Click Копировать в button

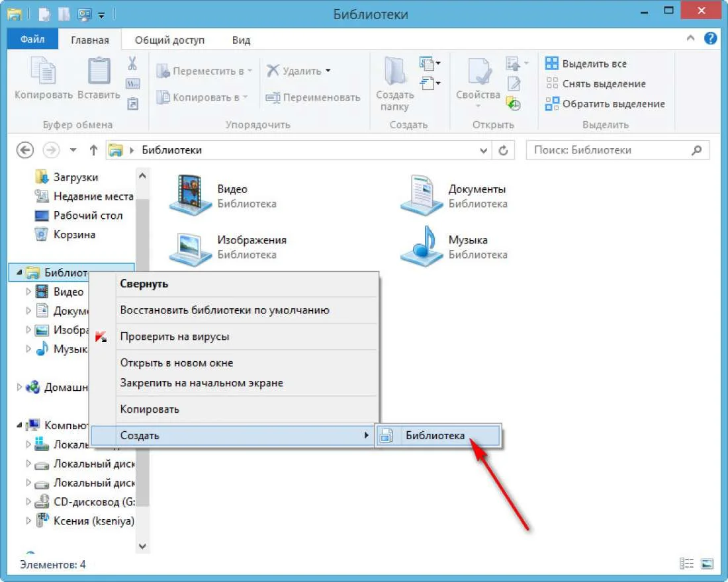tap(201, 97)
